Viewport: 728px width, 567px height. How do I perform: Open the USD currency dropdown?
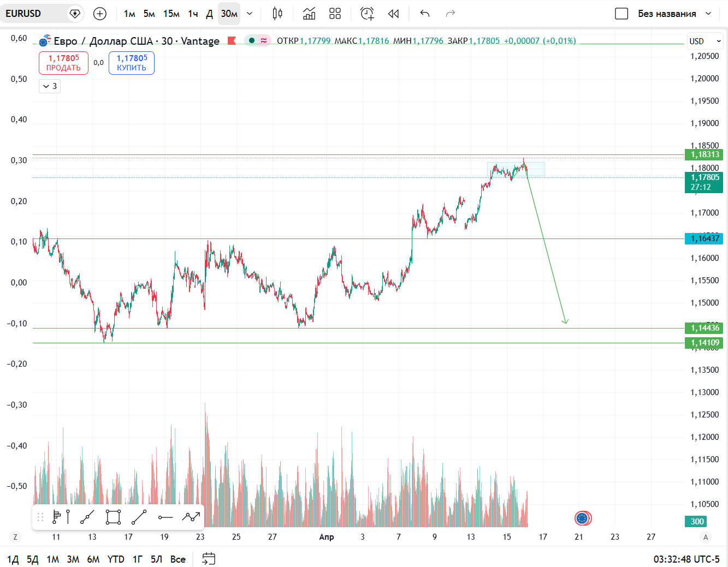705,41
